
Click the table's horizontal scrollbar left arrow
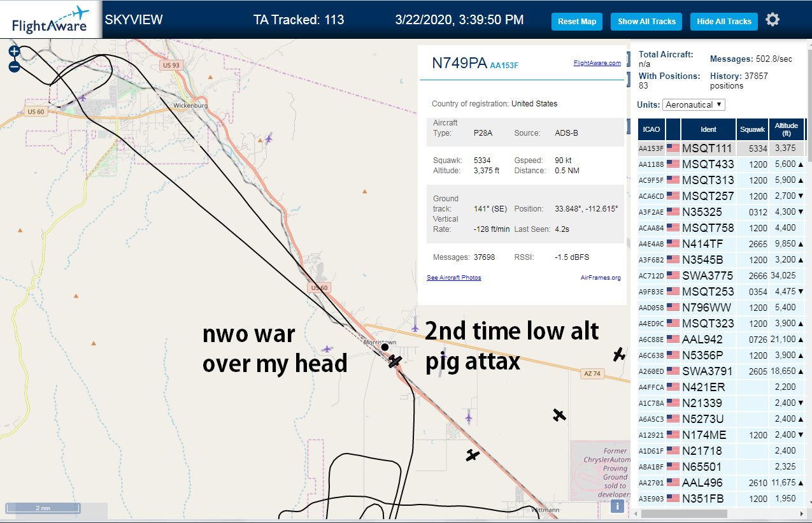[634, 513]
